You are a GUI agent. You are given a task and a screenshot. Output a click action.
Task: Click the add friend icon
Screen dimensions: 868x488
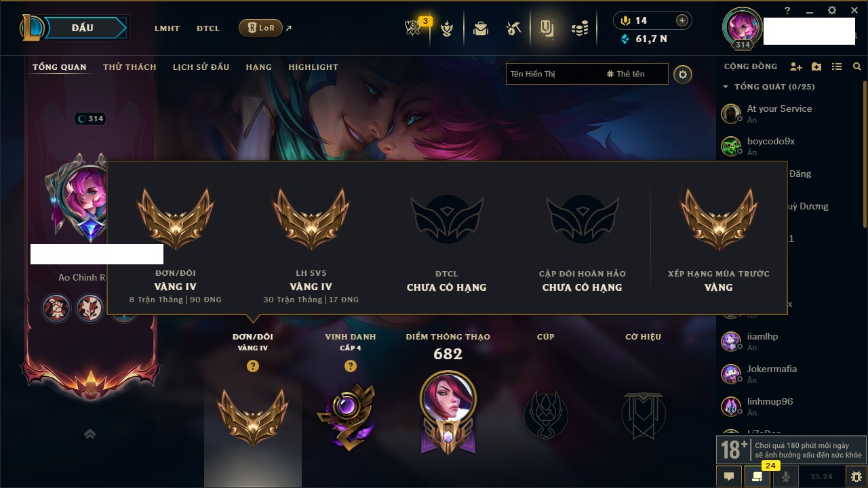796,66
